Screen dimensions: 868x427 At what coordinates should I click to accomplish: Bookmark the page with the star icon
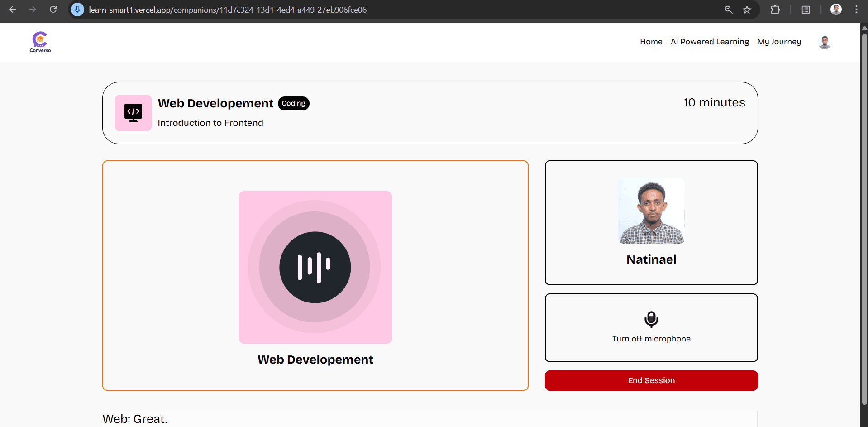click(747, 10)
